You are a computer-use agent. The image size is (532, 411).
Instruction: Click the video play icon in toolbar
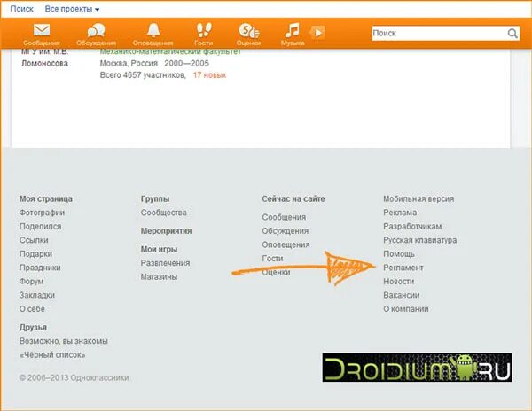coord(317,33)
